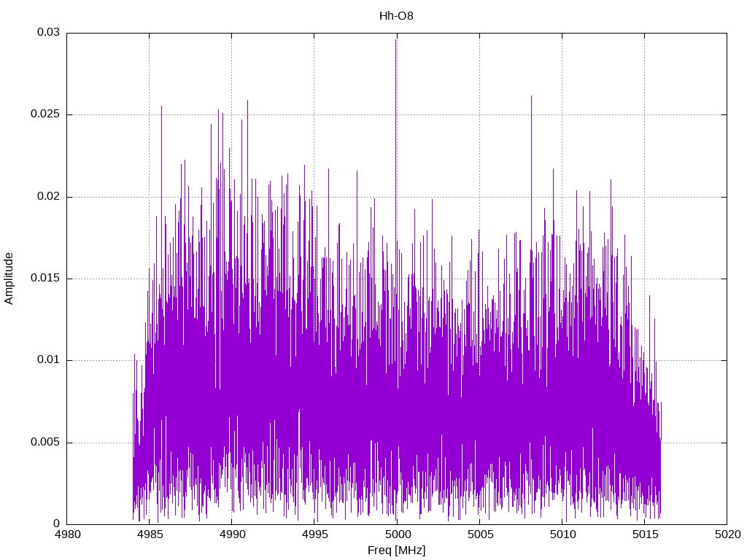Click the 5015 x-axis tick label
The image size is (747, 560).
645,534
